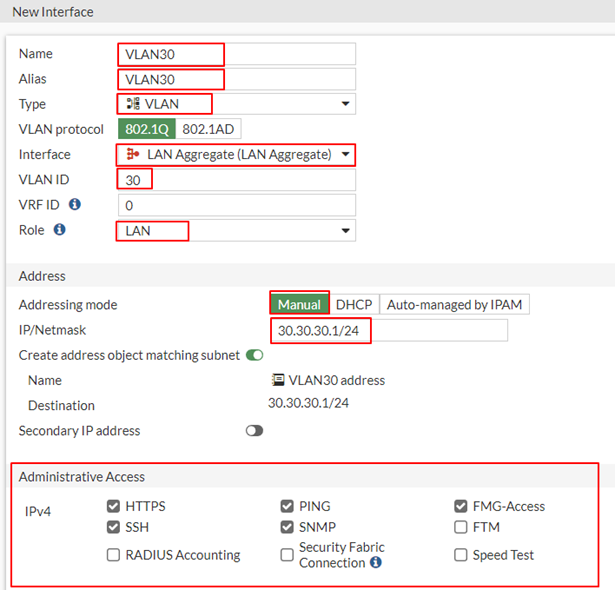
Task: Click the VRF ID info icon
Action: tap(75, 204)
